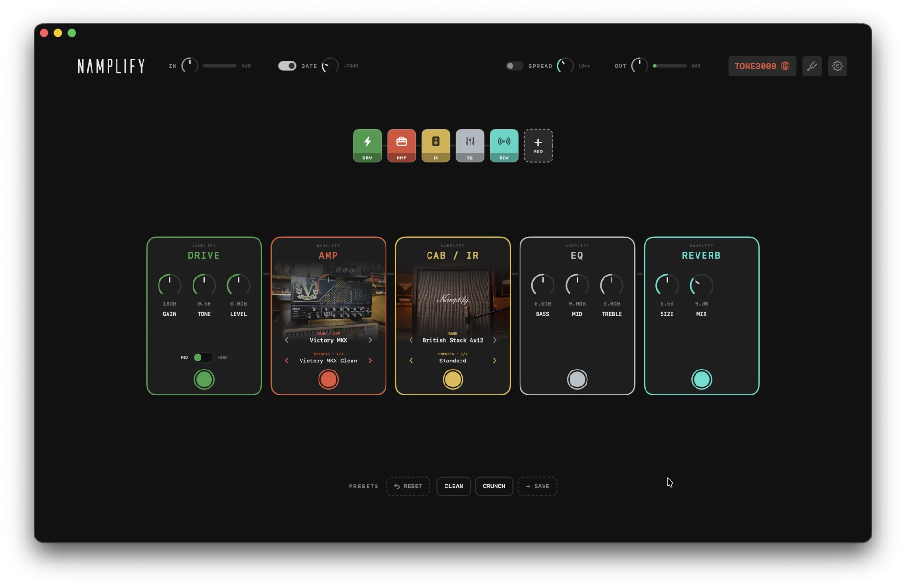Viewport: 906px width, 588px height.
Task: Click the Drive GAIN knob
Action: 169,285
